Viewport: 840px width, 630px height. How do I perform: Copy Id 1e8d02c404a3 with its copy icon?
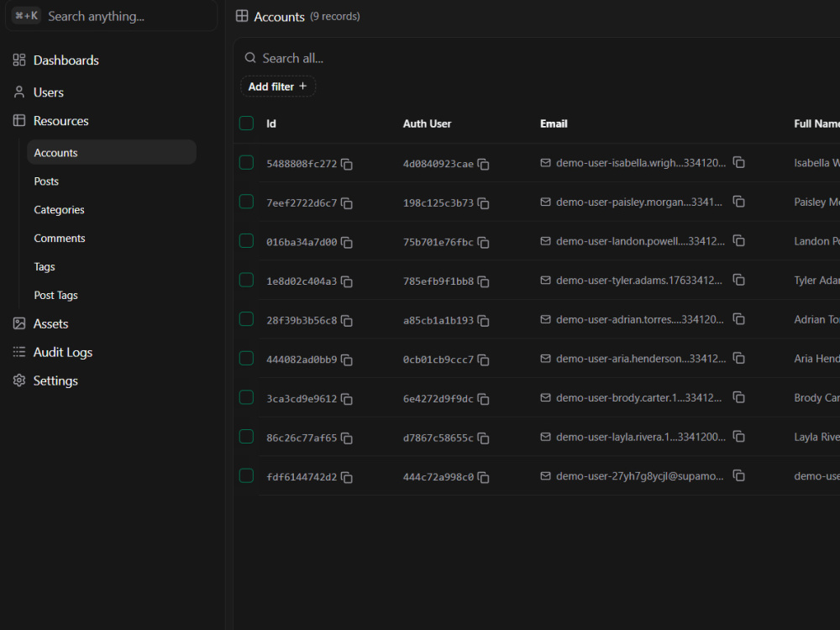click(x=347, y=281)
